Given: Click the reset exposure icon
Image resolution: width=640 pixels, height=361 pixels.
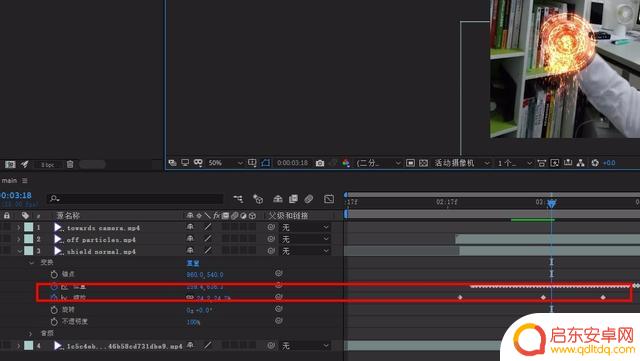Looking at the screenshot, I should 595,163.
